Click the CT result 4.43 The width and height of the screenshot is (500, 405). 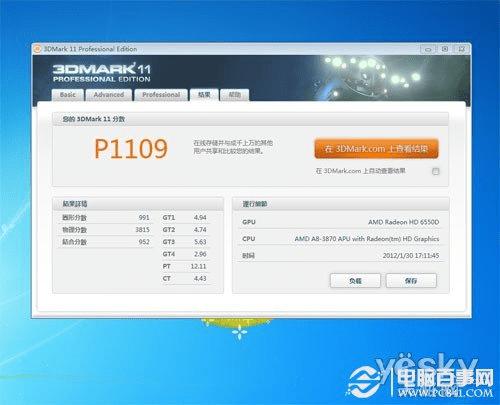[200, 278]
